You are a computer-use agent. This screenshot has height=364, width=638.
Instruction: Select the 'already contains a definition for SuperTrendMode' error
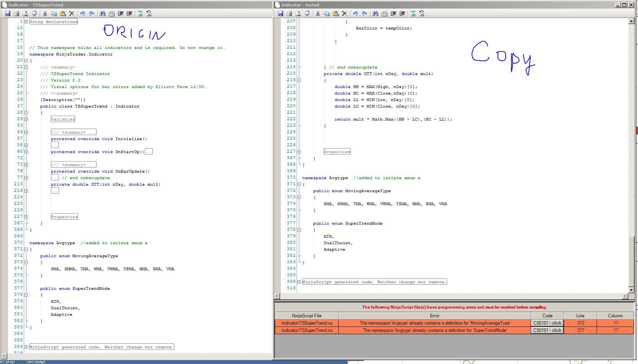435,330
